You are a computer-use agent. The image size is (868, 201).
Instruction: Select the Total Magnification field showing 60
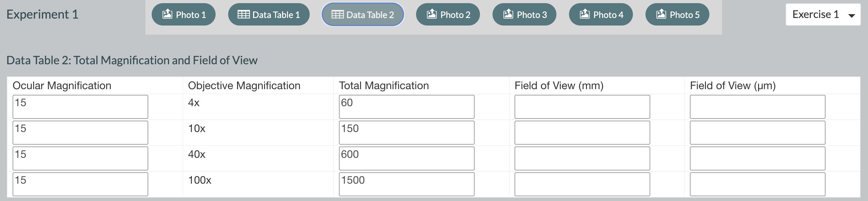(406, 106)
